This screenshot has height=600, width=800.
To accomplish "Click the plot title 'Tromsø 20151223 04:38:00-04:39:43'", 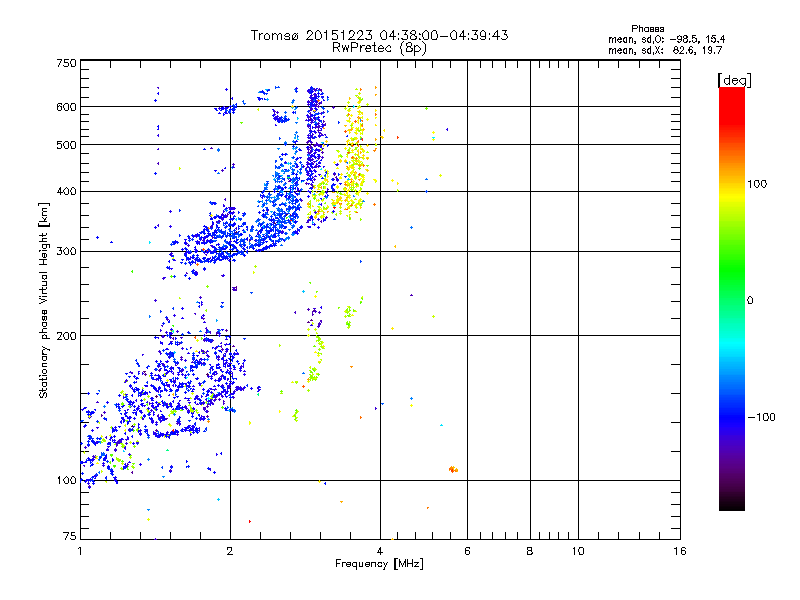I will tap(379, 35).
